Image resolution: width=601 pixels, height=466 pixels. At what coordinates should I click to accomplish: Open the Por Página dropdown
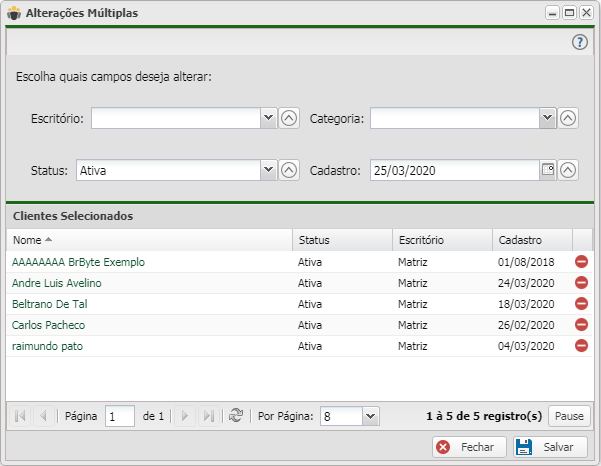click(370, 416)
